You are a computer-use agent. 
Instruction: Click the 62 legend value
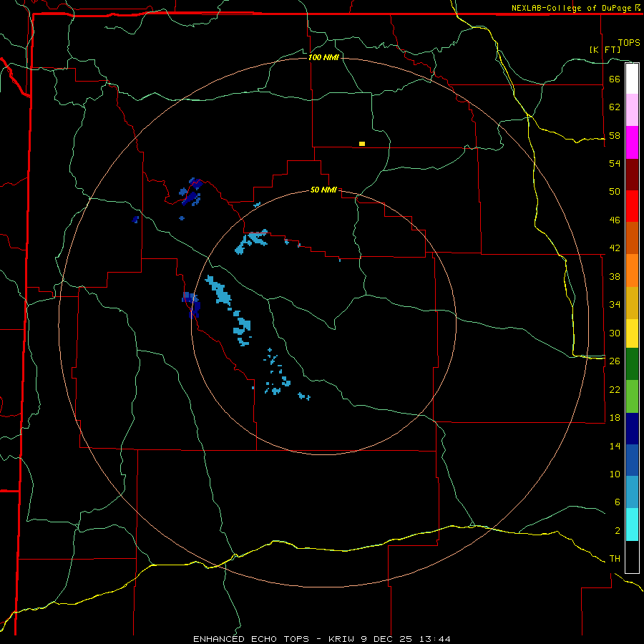[615, 107]
